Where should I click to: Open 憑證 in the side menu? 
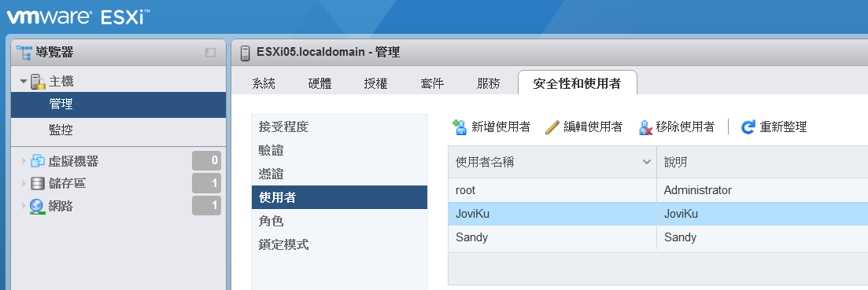click(x=339, y=174)
